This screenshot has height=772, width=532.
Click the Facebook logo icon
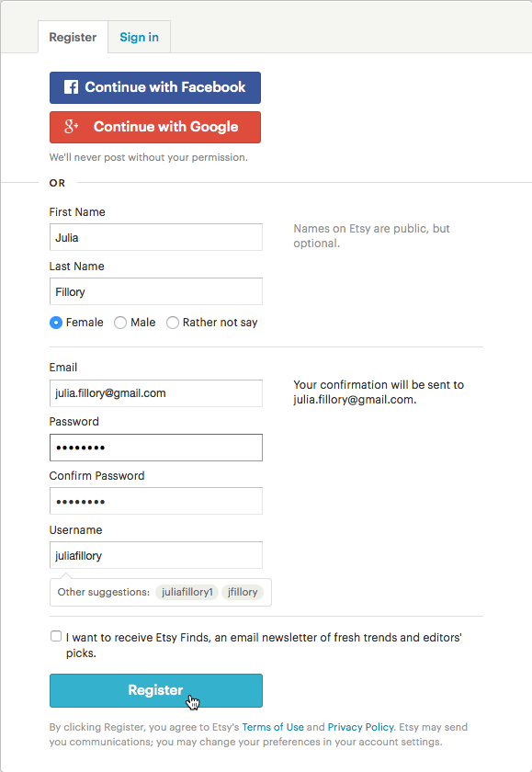[71, 87]
